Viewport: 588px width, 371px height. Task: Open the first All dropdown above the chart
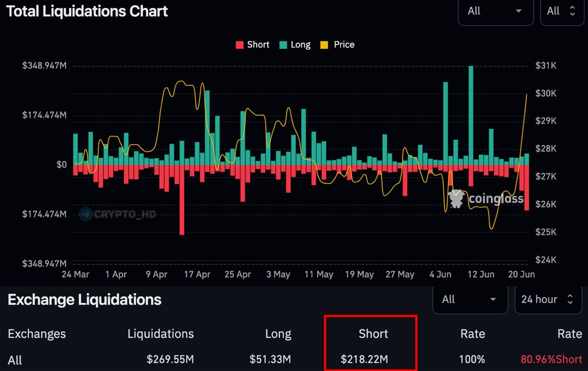[495, 11]
